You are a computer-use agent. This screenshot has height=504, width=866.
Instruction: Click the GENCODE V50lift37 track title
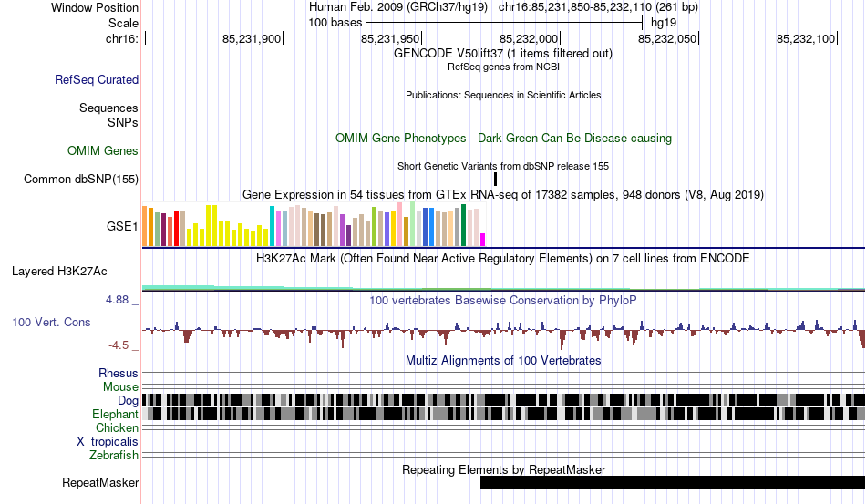(502, 54)
